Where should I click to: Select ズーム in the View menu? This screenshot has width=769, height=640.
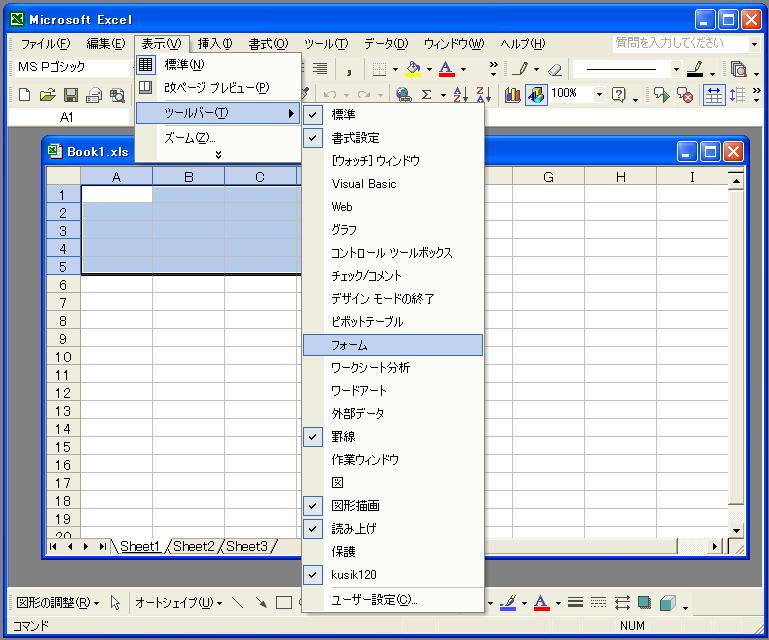[x=218, y=138]
